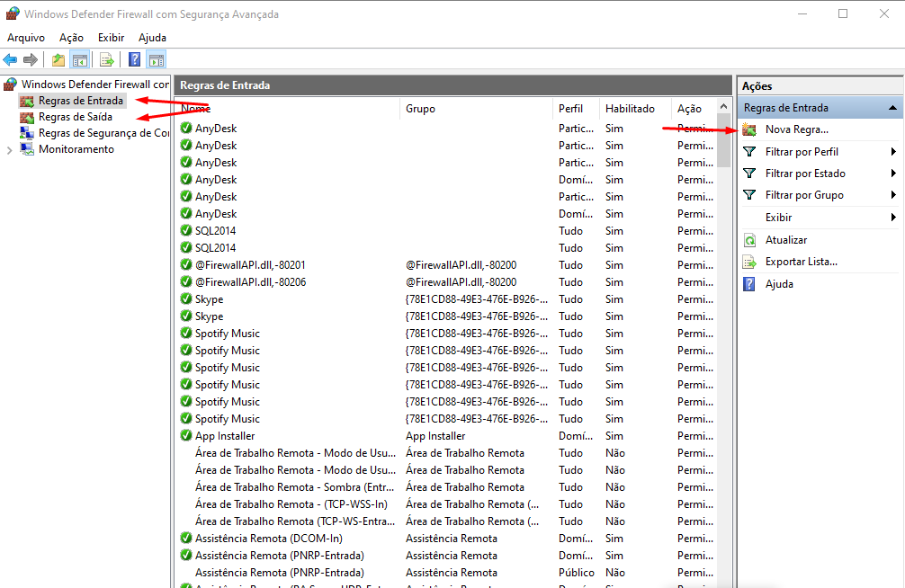Select the @FirewallAPI.dll,-80206 rule name
This screenshot has height=588, width=905.
coord(250,282)
